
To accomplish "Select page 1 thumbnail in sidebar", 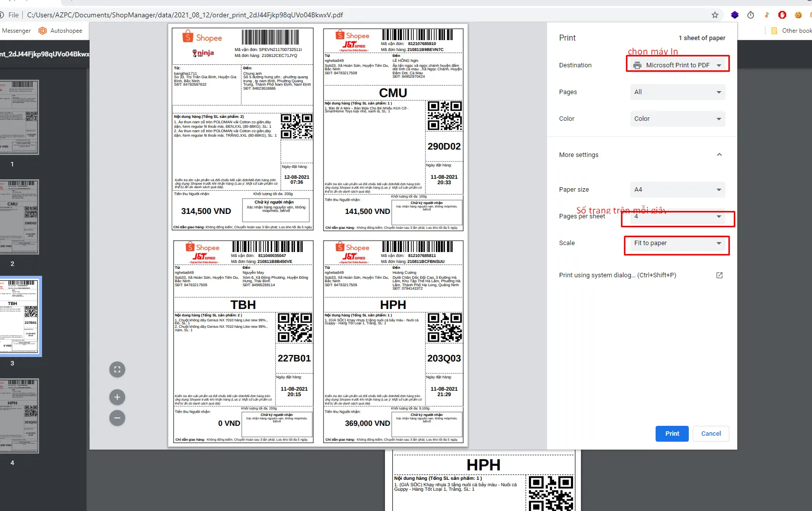I will 19,117.
